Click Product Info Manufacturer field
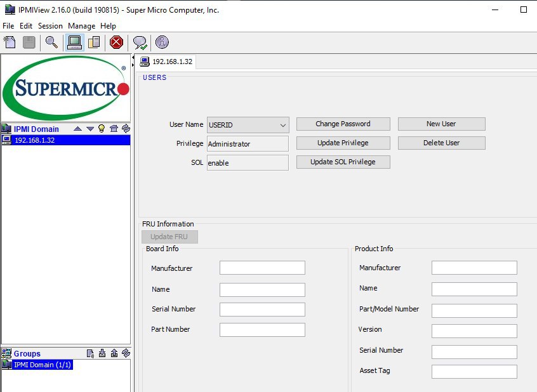 (x=474, y=268)
